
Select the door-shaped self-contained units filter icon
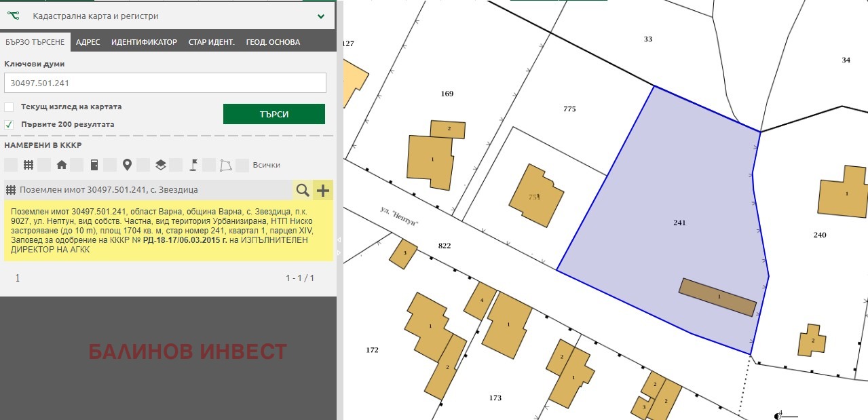94,165
